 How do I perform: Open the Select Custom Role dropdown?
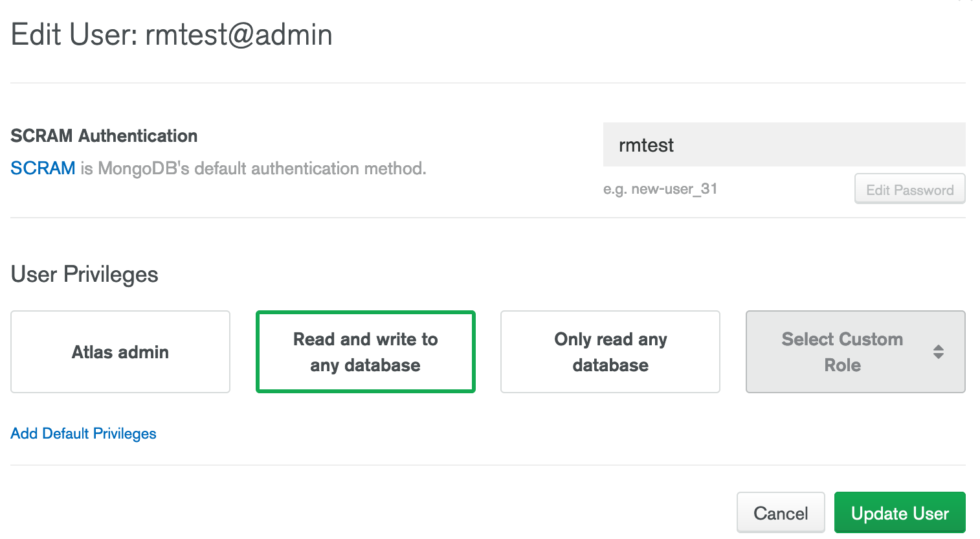tap(856, 352)
